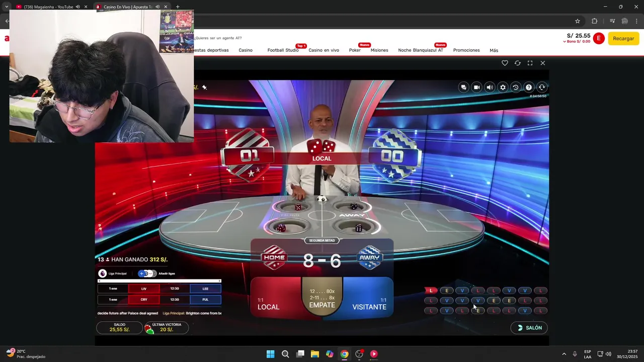Select FUL team cell in fixtures
The image size is (644, 362).
tap(205, 300)
